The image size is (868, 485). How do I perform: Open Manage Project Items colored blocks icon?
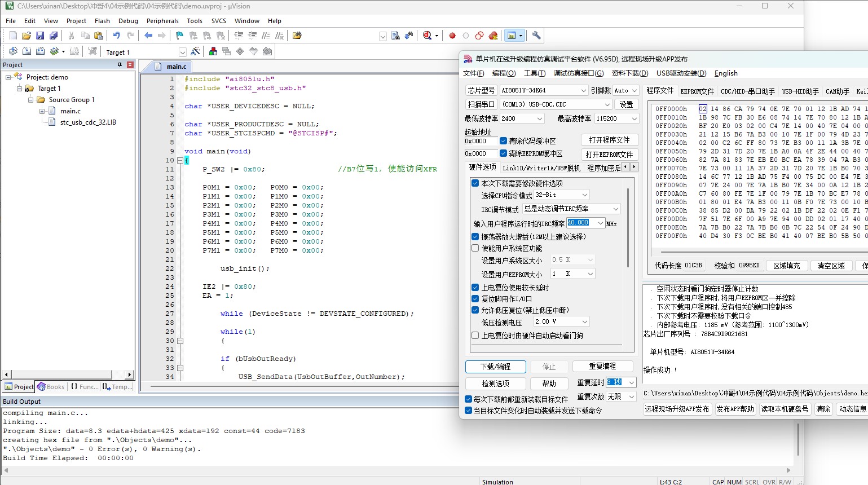[213, 51]
